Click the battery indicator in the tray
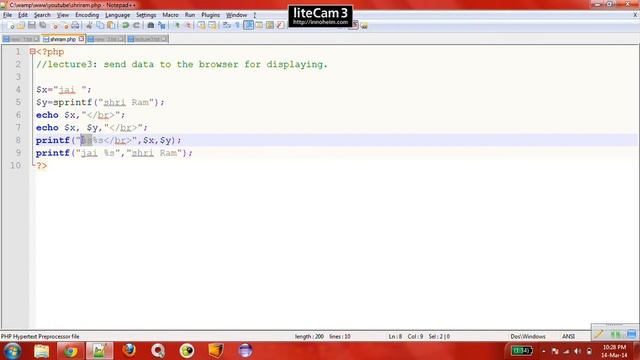 click(522, 351)
